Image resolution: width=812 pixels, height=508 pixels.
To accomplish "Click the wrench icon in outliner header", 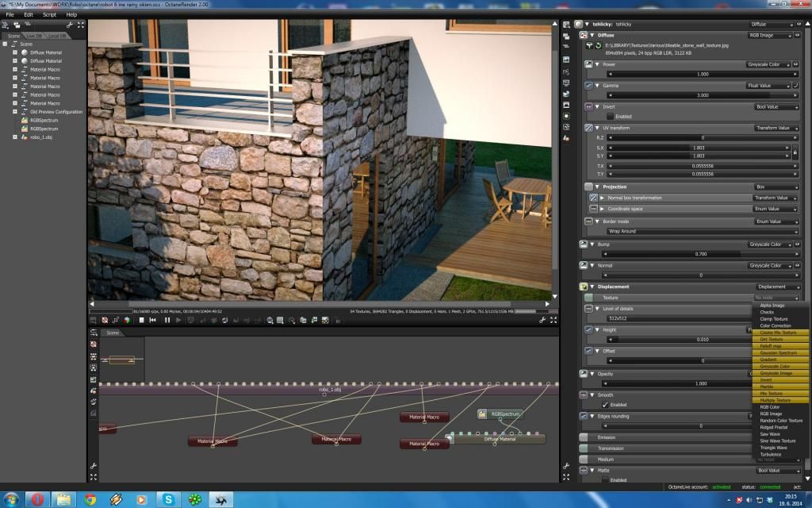I will pyautogui.click(x=70, y=25).
